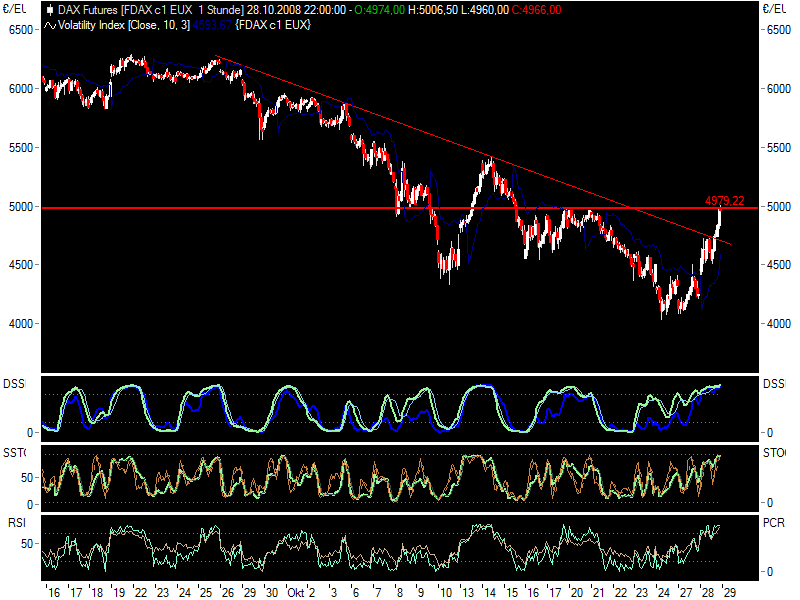The width and height of the screenshot is (800, 600).
Task: Click the 6500 label on left price axis
Action: coord(20,30)
